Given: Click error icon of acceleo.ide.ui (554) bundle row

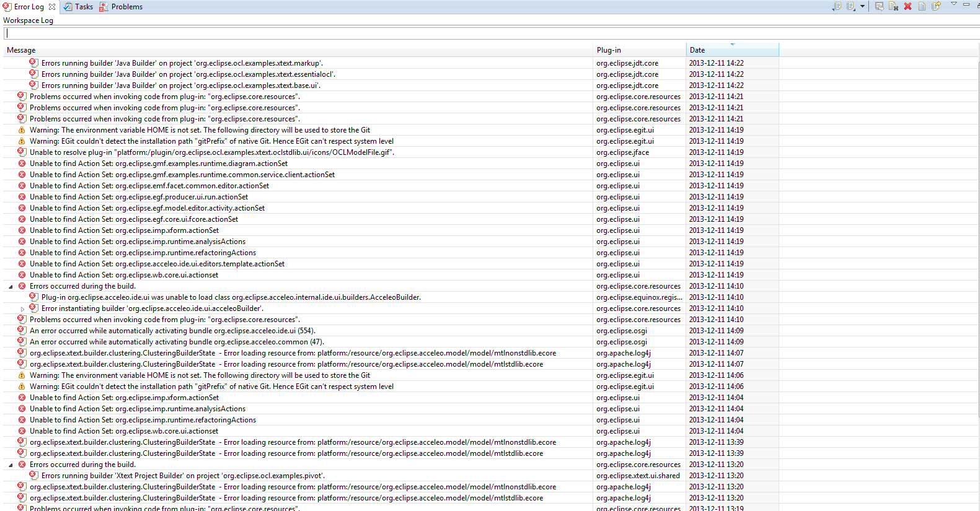Looking at the screenshot, I should pos(22,330).
